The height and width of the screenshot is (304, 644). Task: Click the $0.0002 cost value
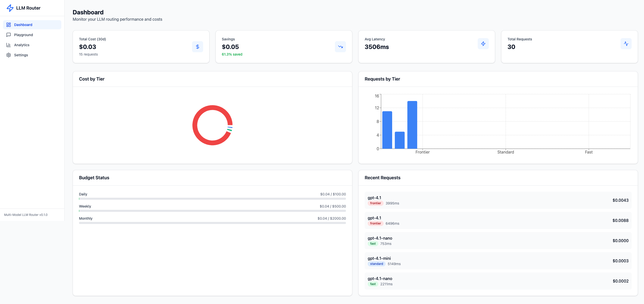coord(621,281)
